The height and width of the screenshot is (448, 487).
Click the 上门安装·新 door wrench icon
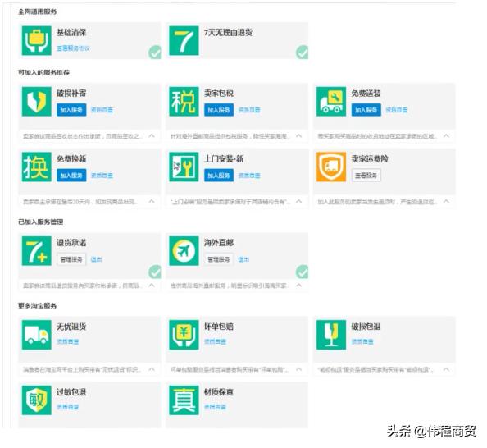tap(184, 167)
